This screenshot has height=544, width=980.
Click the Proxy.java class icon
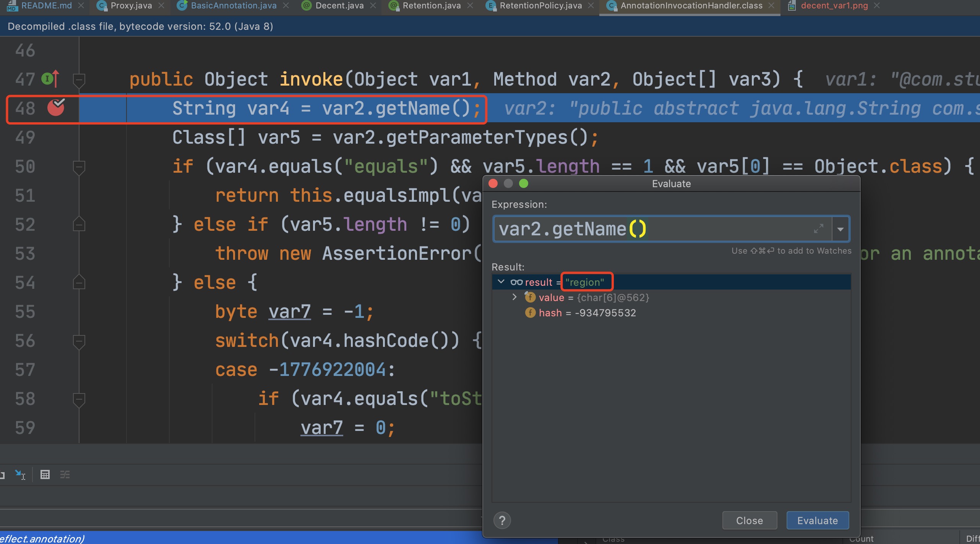pos(102,6)
